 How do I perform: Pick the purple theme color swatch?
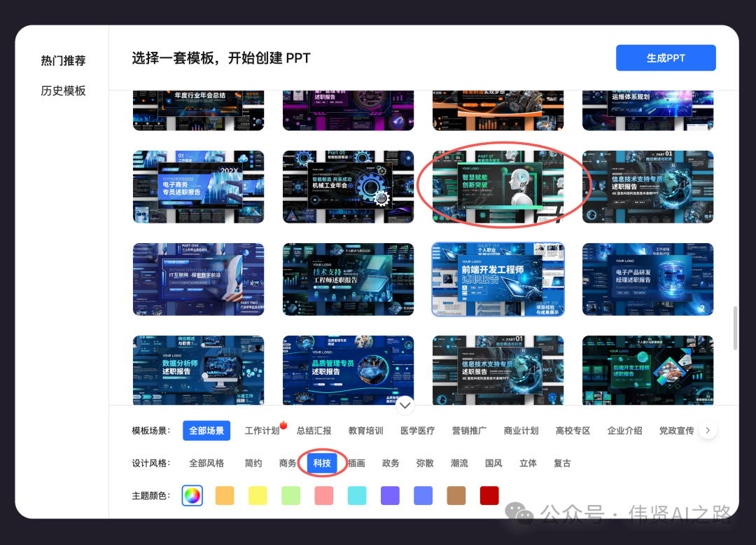click(x=390, y=495)
